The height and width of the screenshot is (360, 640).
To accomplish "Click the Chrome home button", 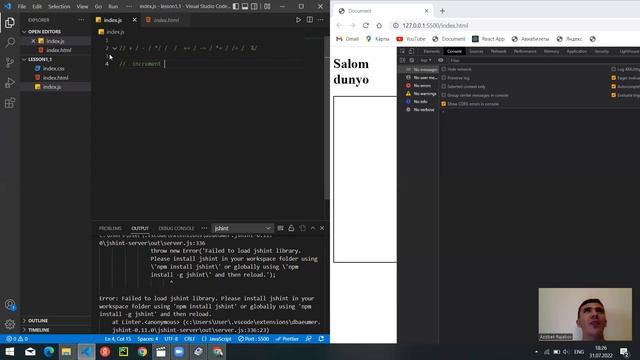I will click(379, 25).
